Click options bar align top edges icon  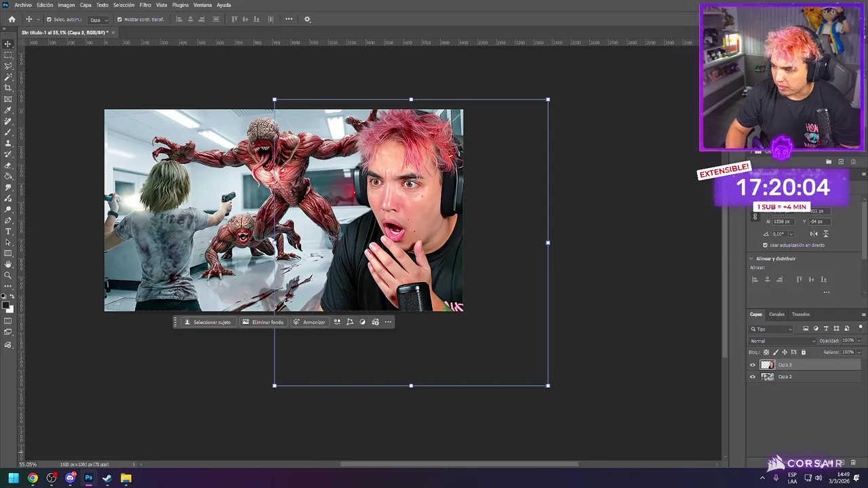tap(234, 19)
